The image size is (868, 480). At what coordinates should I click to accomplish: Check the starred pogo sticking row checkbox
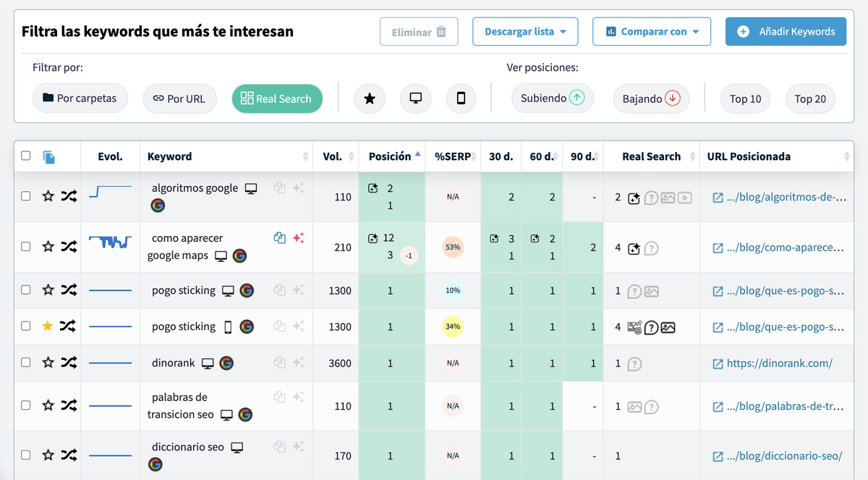point(26,326)
